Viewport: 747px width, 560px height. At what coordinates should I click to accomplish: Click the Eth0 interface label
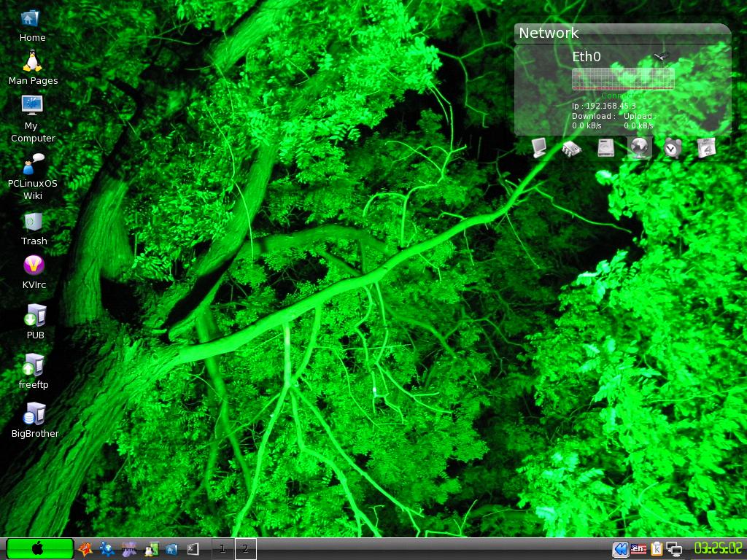[x=587, y=57]
